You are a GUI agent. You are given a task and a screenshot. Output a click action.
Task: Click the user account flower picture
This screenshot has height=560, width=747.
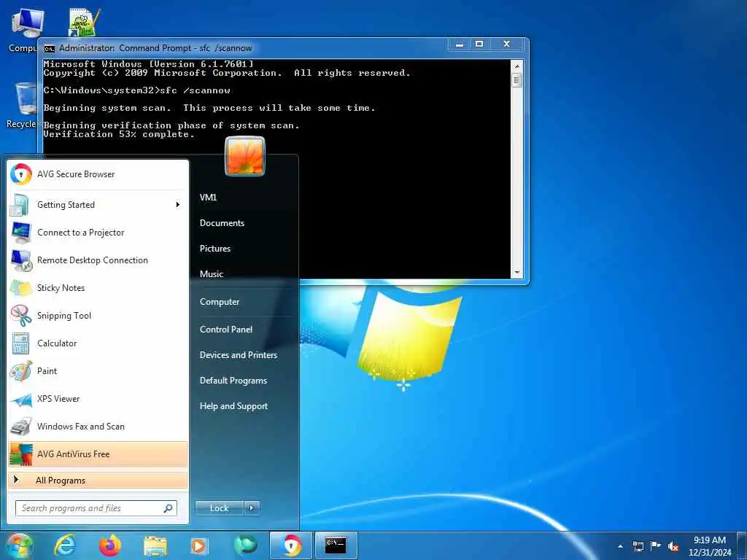tap(245, 156)
